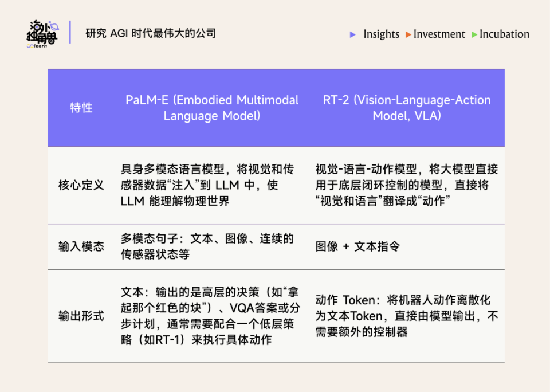
Task: Select the orange triangle before Investment
Action: pyautogui.click(x=408, y=35)
